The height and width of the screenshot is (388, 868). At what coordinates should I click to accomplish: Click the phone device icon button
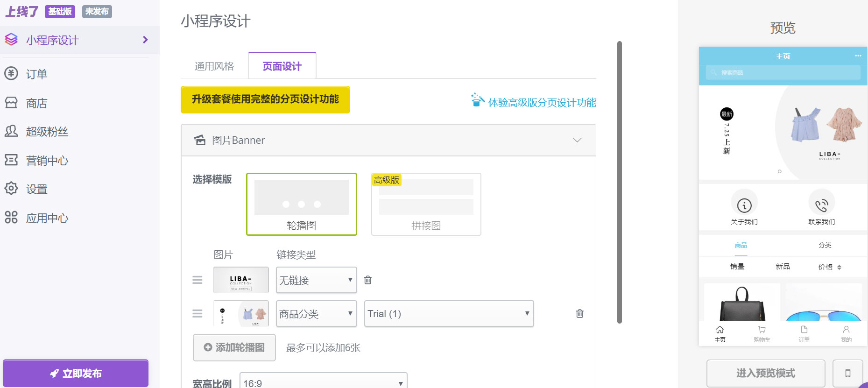(x=848, y=373)
